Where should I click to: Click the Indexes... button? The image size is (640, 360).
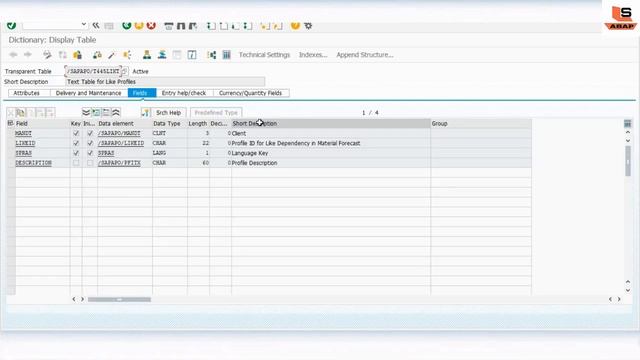pyautogui.click(x=313, y=55)
